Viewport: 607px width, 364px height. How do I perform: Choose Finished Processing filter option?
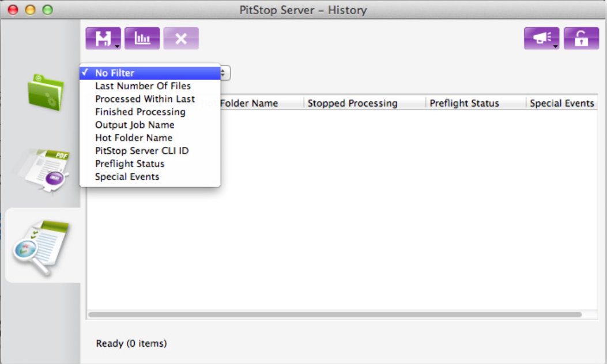tap(140, 112)
